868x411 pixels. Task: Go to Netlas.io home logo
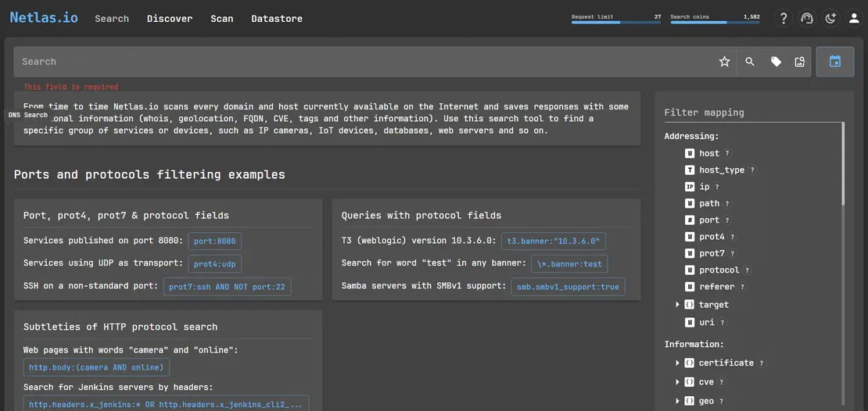tap(44, 18)
